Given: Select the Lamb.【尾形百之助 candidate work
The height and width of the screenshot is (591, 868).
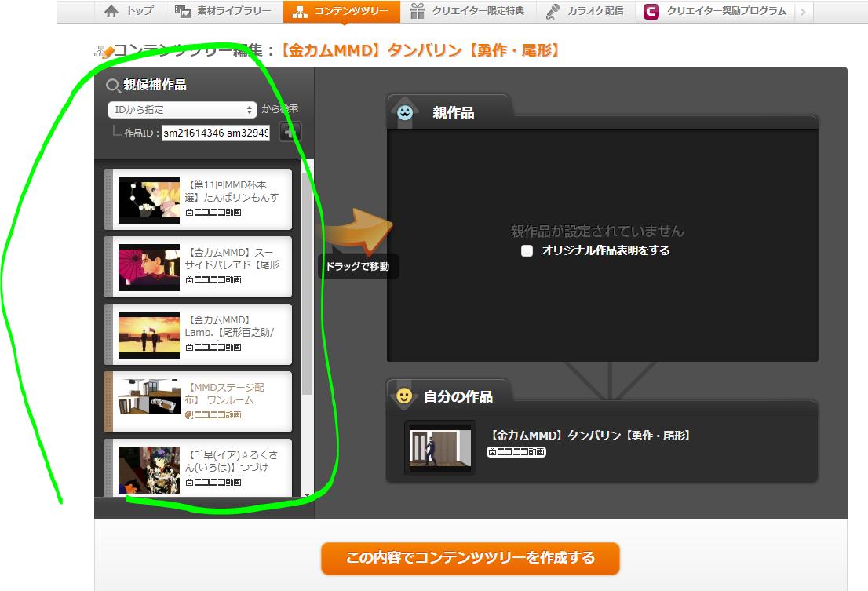Looking at the screenshot, I should [x=199, y=334].
